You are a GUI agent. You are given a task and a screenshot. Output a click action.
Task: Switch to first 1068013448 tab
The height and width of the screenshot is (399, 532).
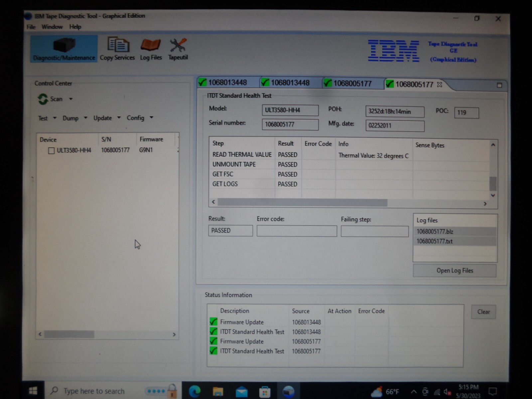pos(227,82)
